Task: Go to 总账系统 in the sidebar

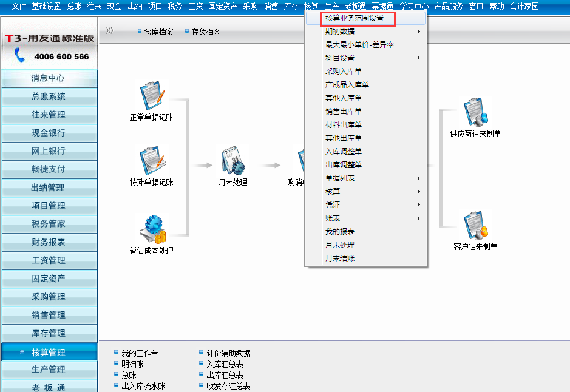Action: click(x=49, y=96)
